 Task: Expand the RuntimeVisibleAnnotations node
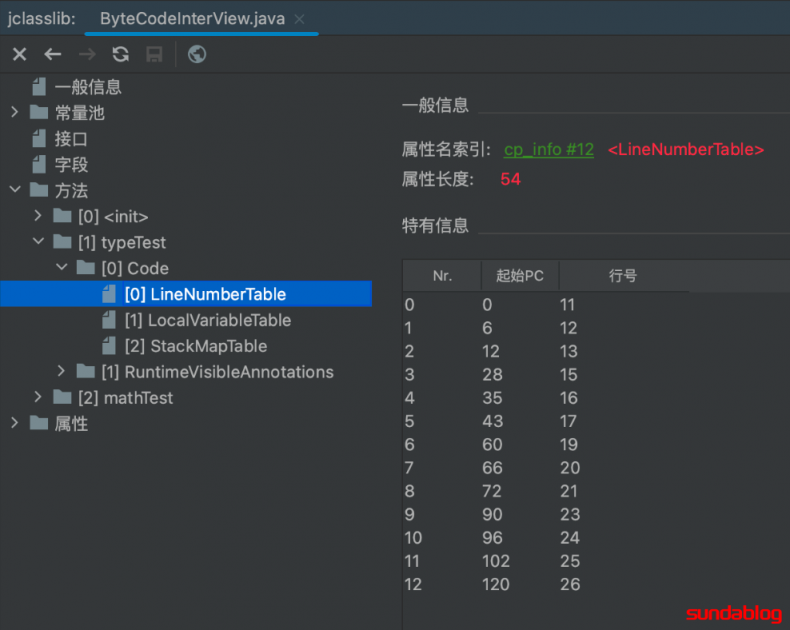[61, 371]
